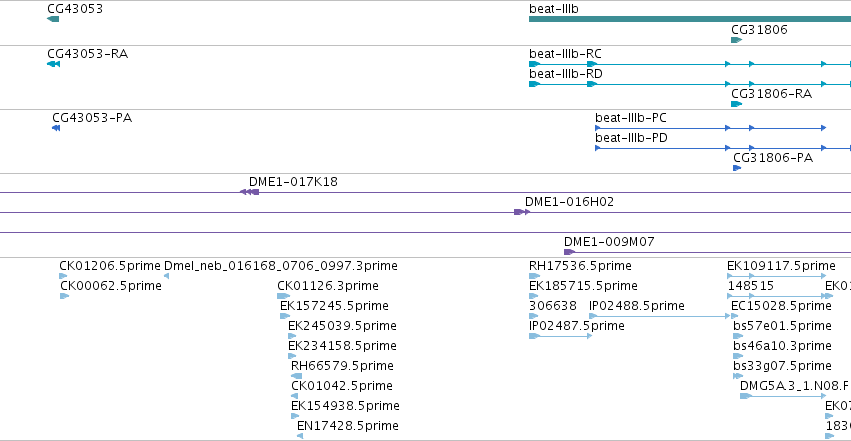
Task: Select the DME1-016H02 clone marker
Action: [522, 212]
